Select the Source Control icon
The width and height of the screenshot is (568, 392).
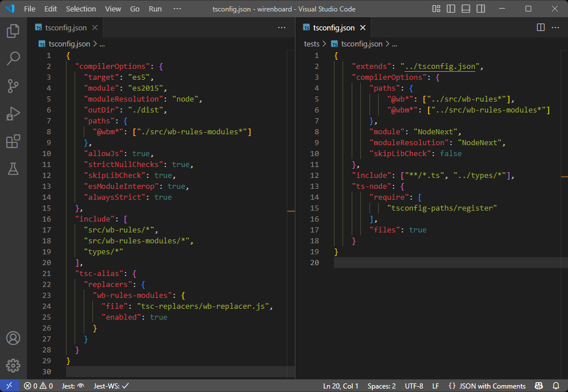[13, 86]
